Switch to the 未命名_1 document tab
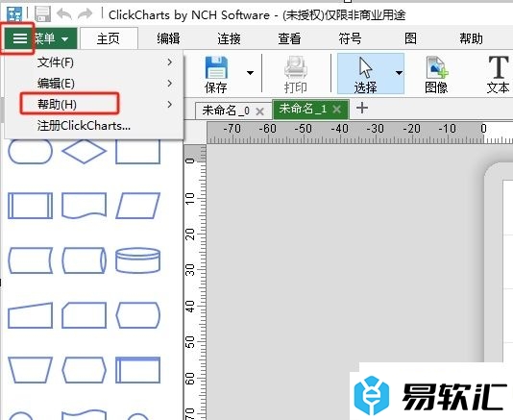Viewport: 513px width, 420px height. tap(304, 109)
